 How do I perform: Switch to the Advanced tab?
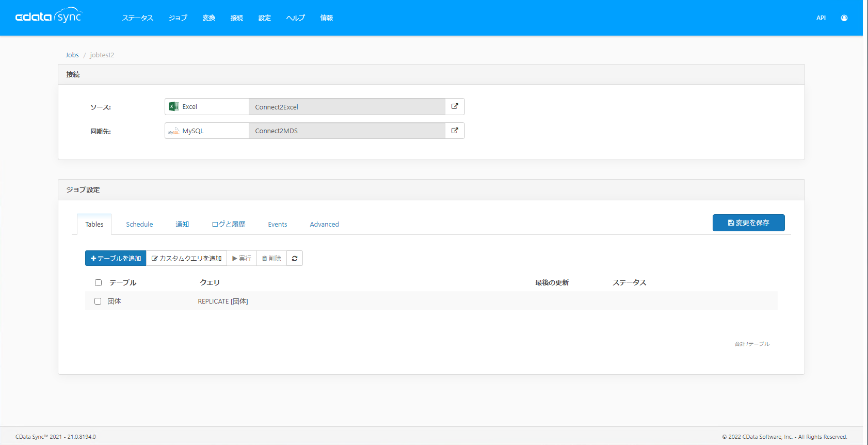point(325,225)
